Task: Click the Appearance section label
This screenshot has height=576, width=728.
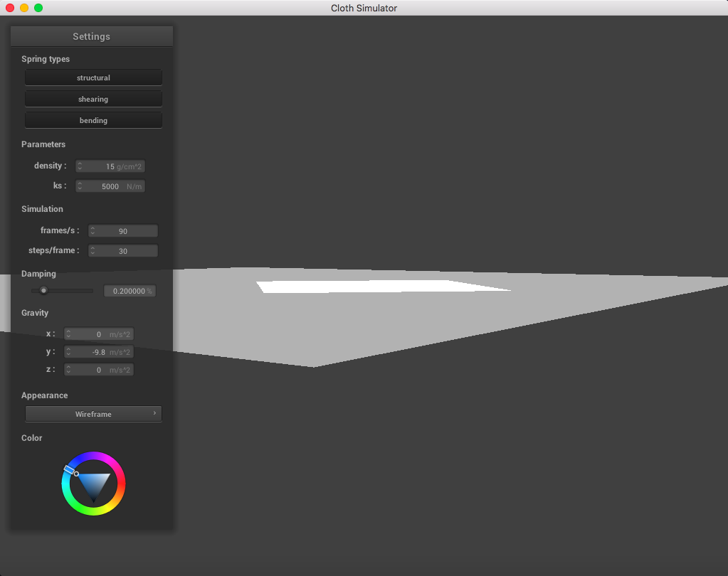Action: tap(45, 395)
